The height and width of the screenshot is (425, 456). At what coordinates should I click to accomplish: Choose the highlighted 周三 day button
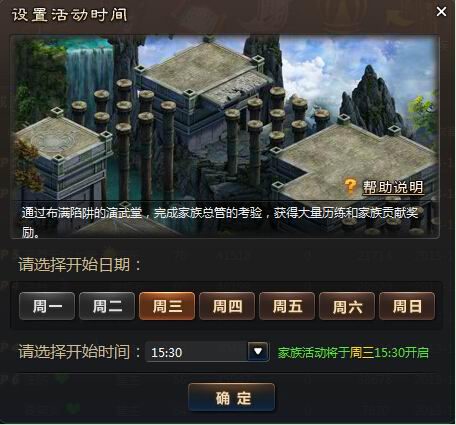[x=167, y=306]
